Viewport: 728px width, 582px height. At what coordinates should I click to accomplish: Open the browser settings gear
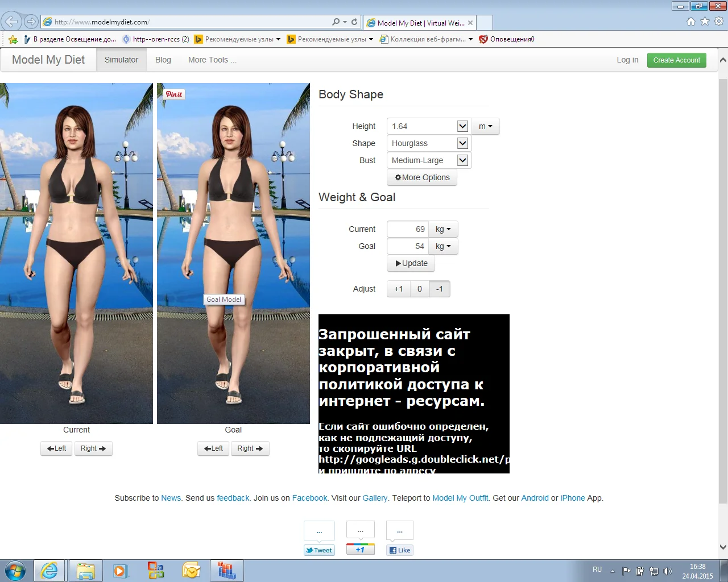(x=719, y=22)
